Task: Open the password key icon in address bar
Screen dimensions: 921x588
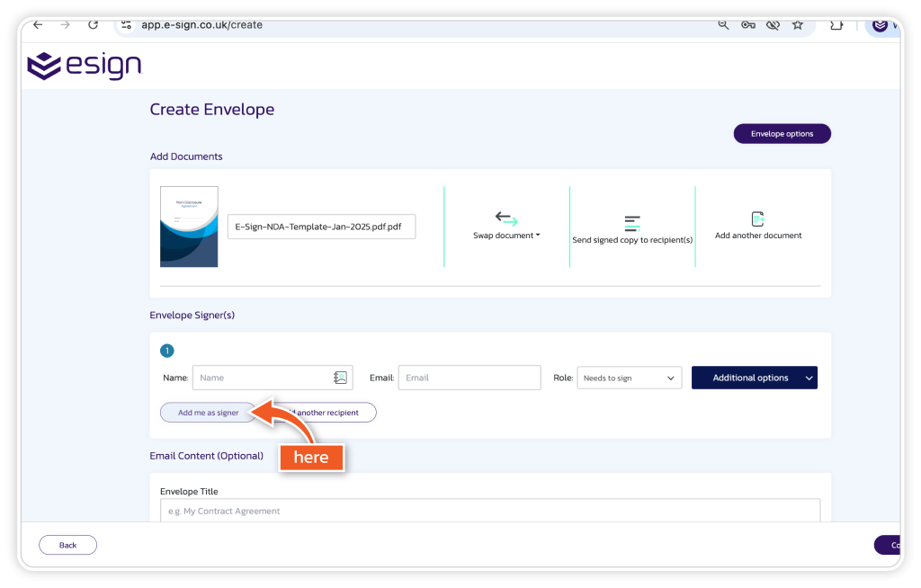Action: tap(747, 25)
